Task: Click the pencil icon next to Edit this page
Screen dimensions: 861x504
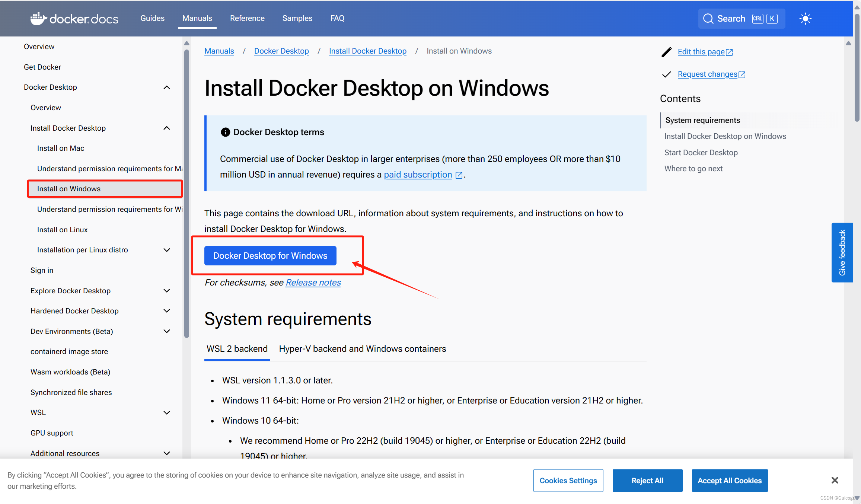Action: 666,52
